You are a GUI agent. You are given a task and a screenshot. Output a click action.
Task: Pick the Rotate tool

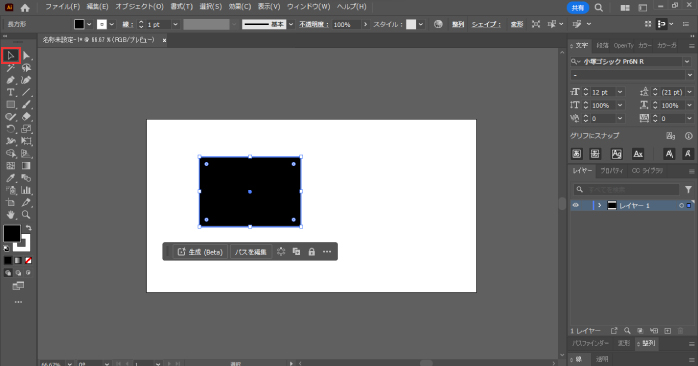[x=11, y=129]
